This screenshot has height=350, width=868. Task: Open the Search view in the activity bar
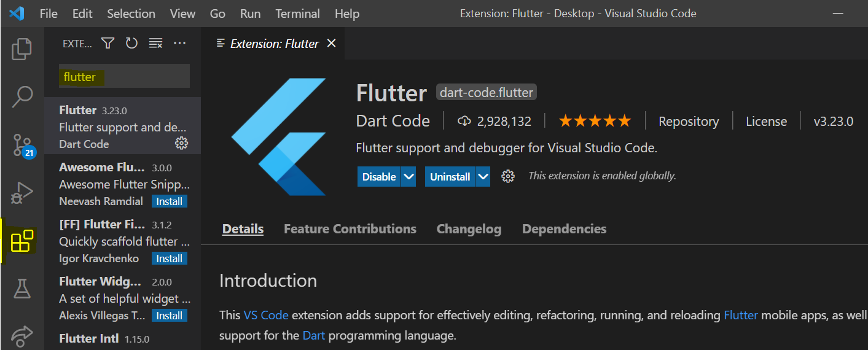tap(22, 96)
